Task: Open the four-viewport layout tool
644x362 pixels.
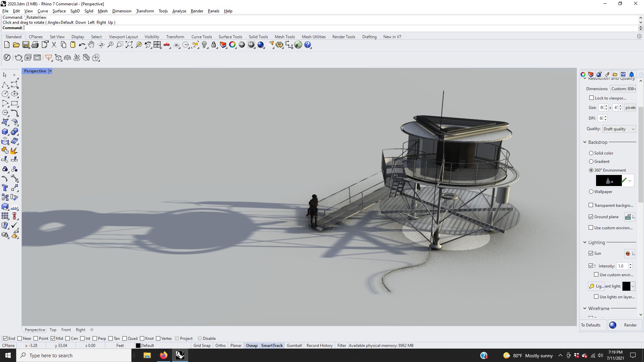Action: (157, 45)
